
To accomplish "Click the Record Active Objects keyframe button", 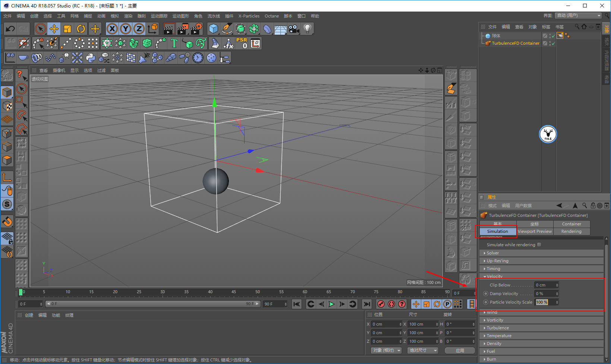I will (x=381, y=304).
